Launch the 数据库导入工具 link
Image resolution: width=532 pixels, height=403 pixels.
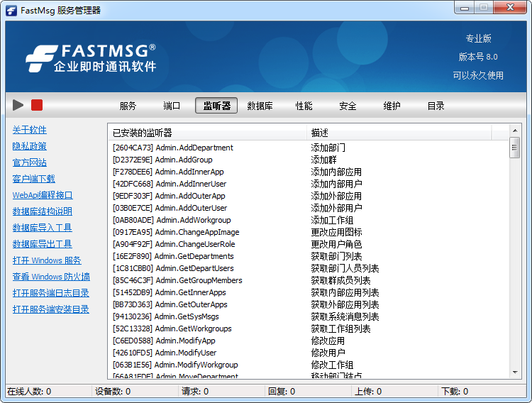pyautogui.click(x=43, y=228)
